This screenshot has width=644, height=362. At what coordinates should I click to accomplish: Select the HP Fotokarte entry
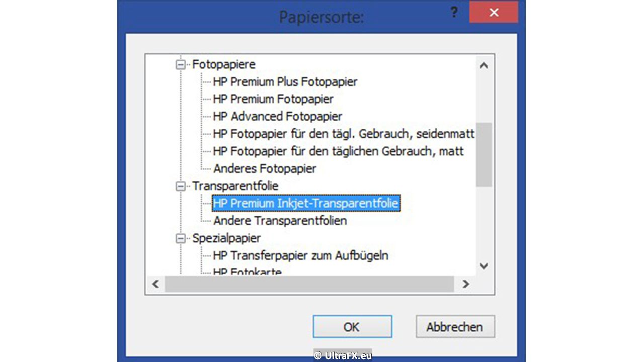click(x=247, y=271)
